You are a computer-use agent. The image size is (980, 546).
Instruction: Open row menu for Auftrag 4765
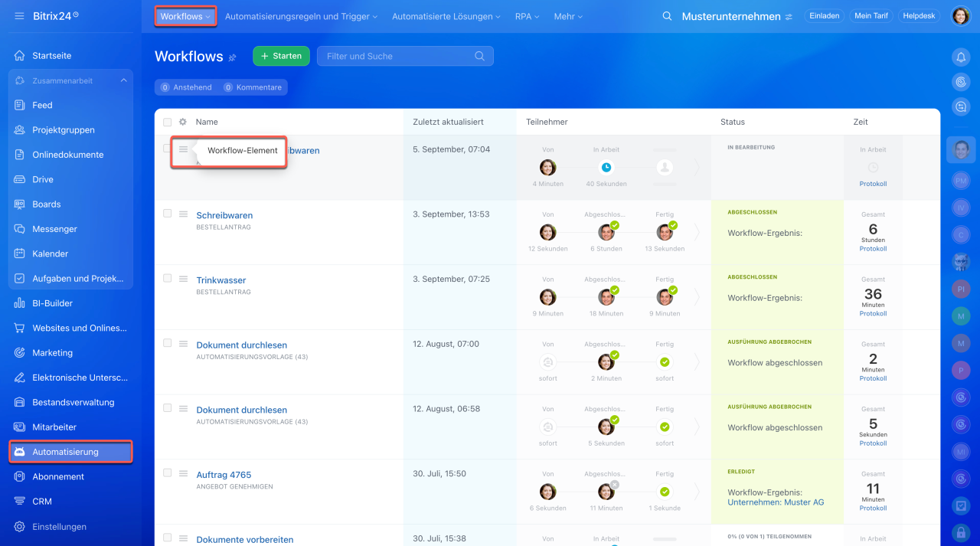point(184,473)
